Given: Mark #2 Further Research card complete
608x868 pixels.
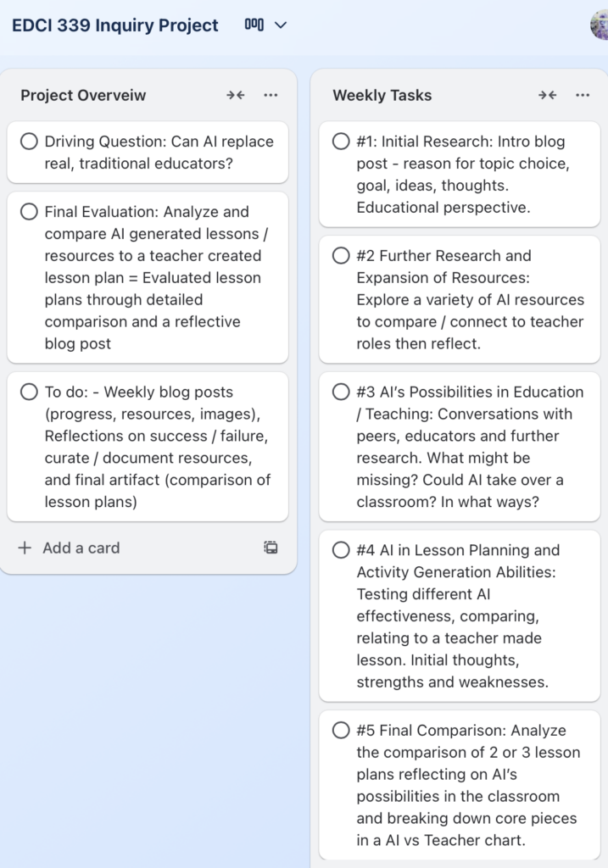Looking at the screenshot, I should (341, 256).
